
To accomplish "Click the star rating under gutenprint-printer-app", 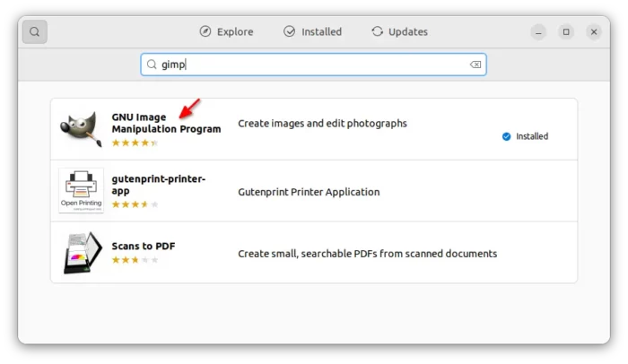I will tap(135, 204).
